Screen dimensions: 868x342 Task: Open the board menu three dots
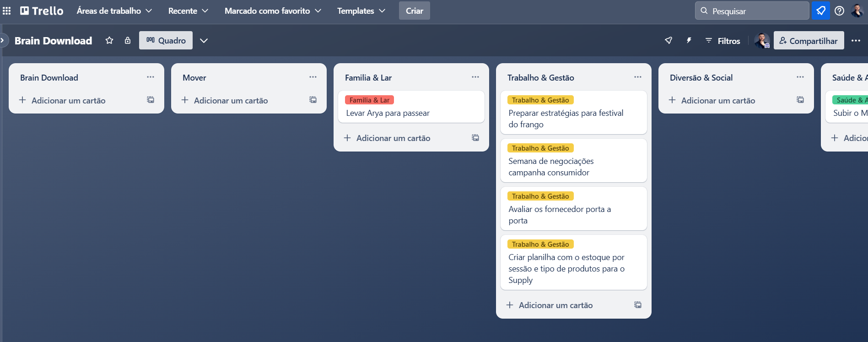tap(856, 41)
